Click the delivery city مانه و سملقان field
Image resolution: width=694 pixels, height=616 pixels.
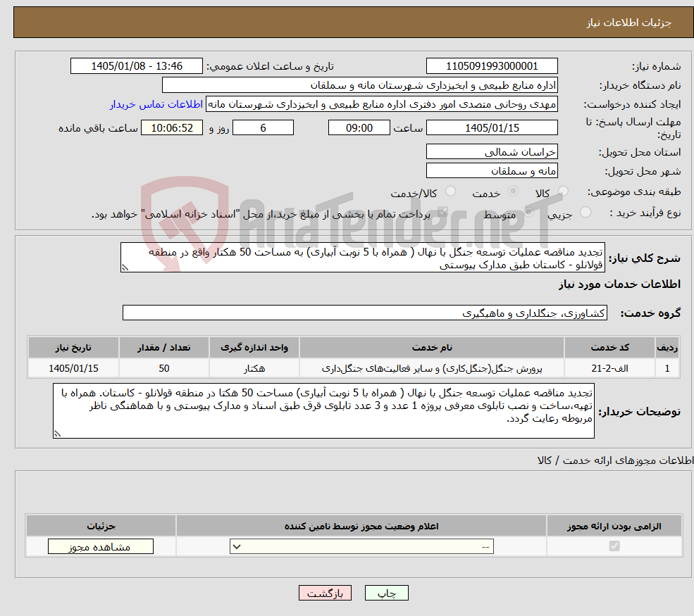pyautogui.click(x=492, y=170)
